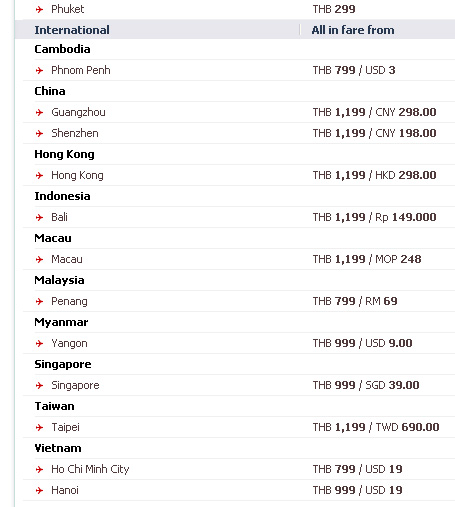This screenshot has height=507, width=455.
Task: Select the Macau destination link
Action: [x=67, y=259]
